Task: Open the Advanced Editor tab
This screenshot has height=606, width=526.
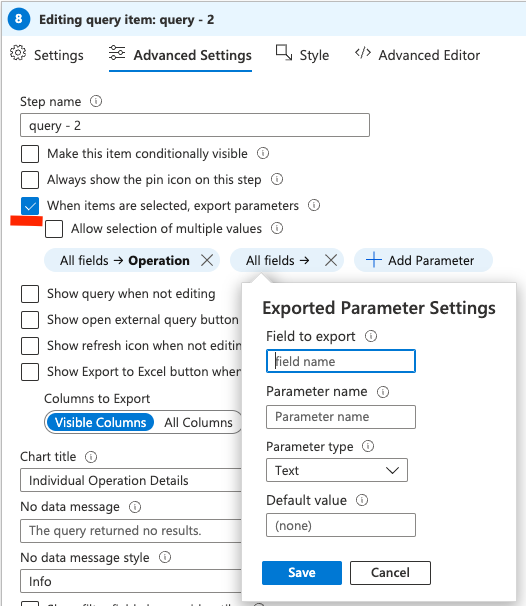Action: (417, 55)
